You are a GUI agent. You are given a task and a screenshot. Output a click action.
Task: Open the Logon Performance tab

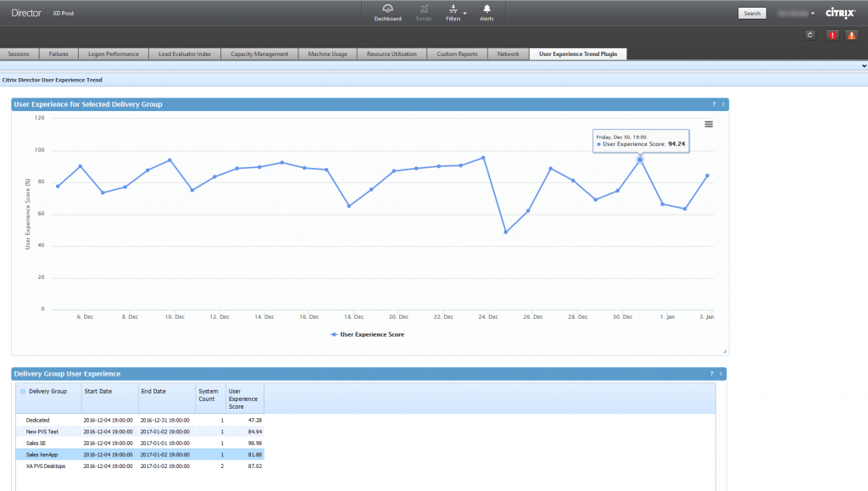[114, 53]
